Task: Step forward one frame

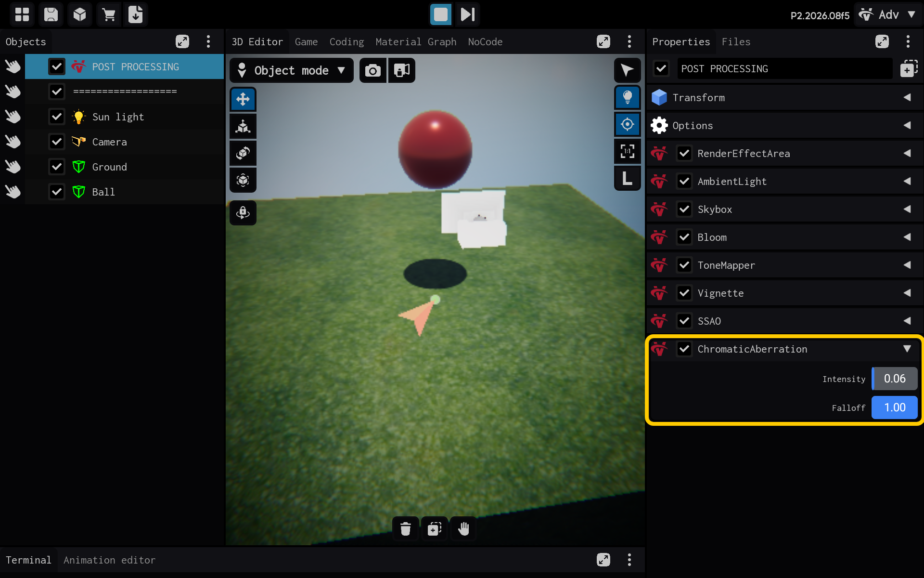Action: [468, 14]
